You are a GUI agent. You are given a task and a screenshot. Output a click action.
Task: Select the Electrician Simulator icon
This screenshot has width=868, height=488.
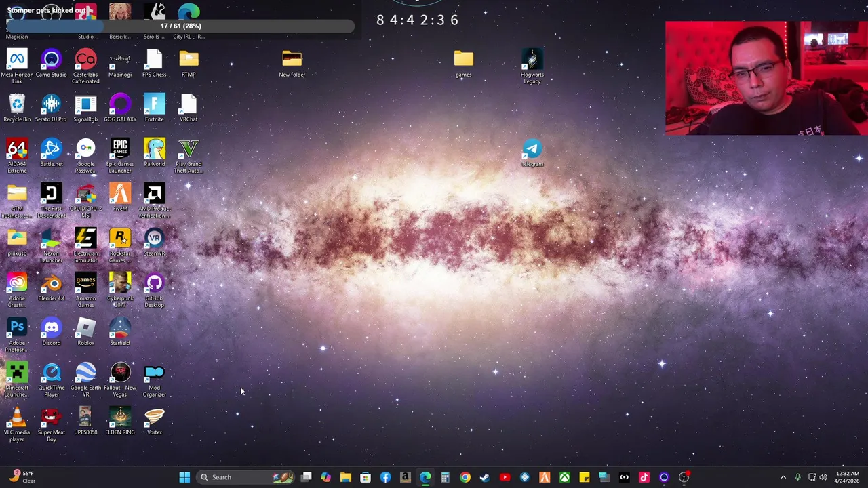point(85,245)
